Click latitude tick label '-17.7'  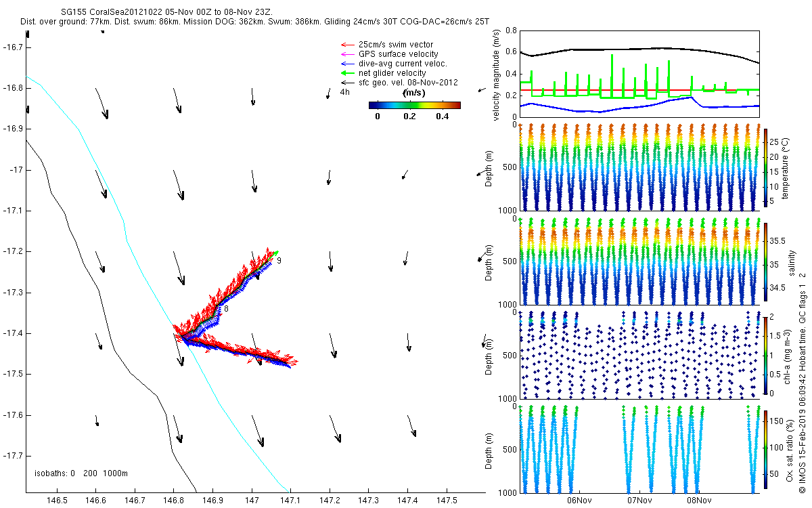tap(12, 456)
